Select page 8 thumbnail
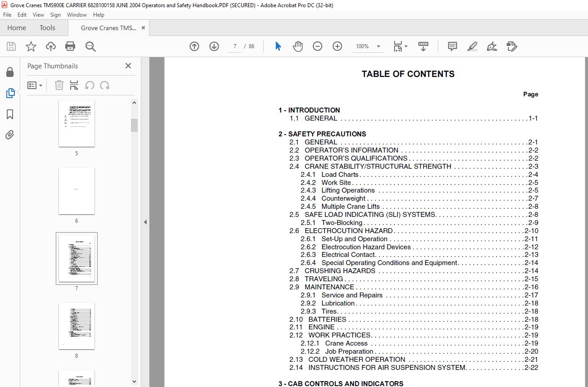The height and width of the screenshot is (387, 588). click(76, 326)
